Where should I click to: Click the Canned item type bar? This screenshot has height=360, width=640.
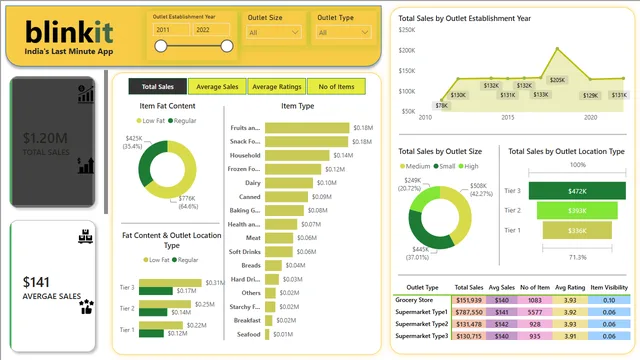[286, 197]
